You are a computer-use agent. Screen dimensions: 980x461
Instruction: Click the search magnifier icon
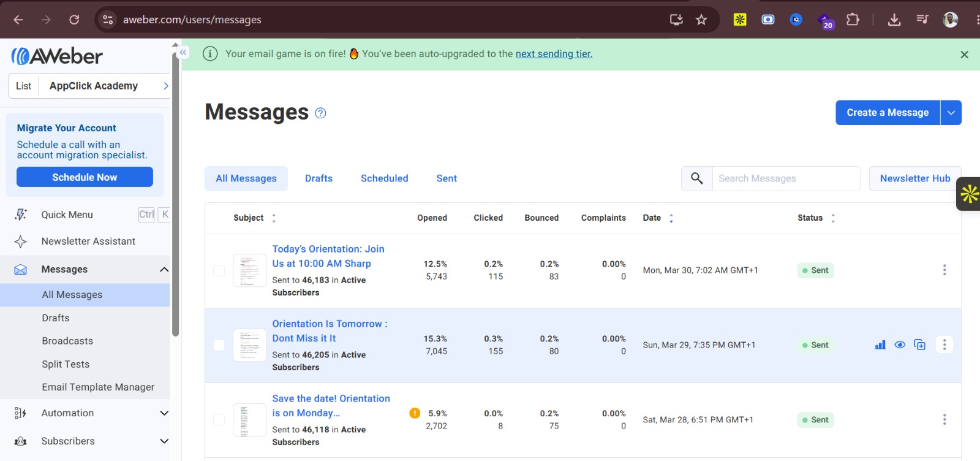(697, 178)
